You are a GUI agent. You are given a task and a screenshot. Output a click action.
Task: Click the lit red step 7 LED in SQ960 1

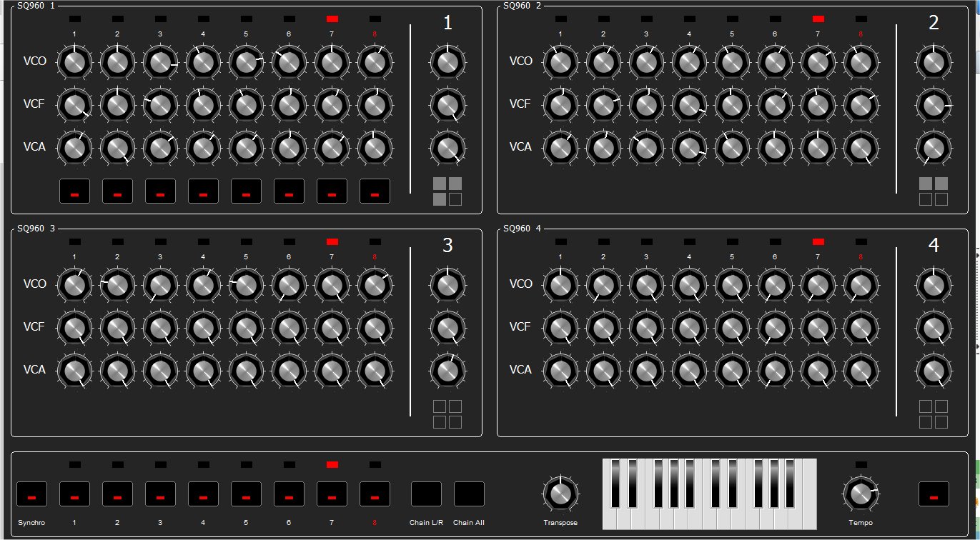coord(332,19)
